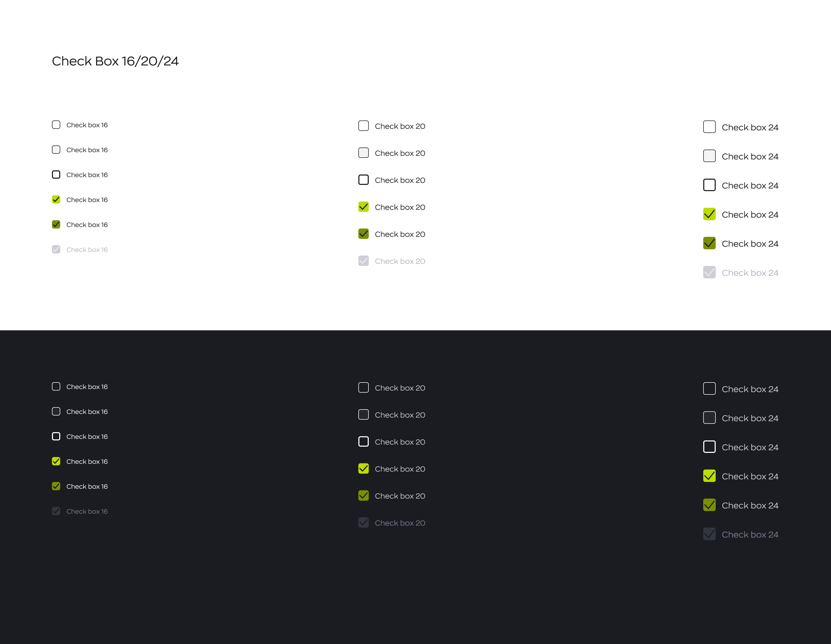Check thick-bordered empty Check box 16, dark section
The width and height of the screenshot is (831, 644).
click(56, 436)
